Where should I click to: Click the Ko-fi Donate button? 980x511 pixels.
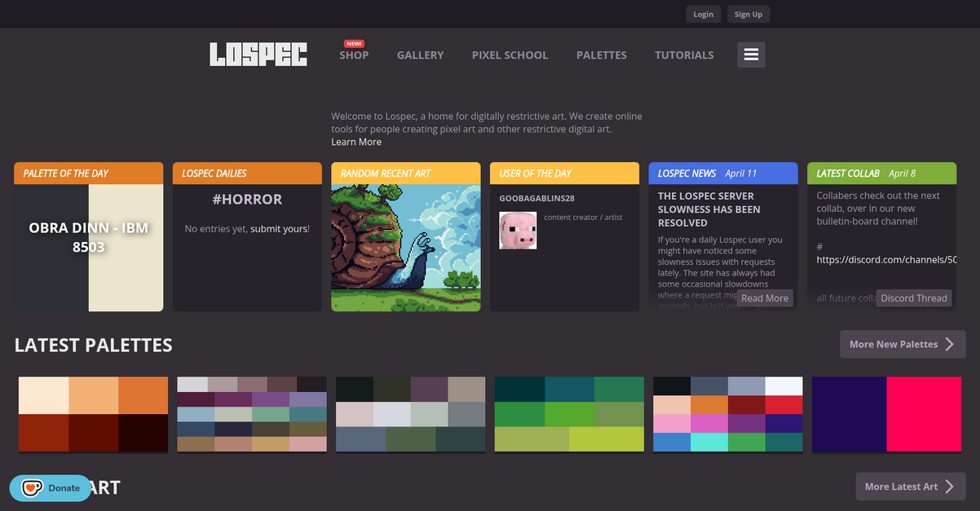(x=51, y=488)
